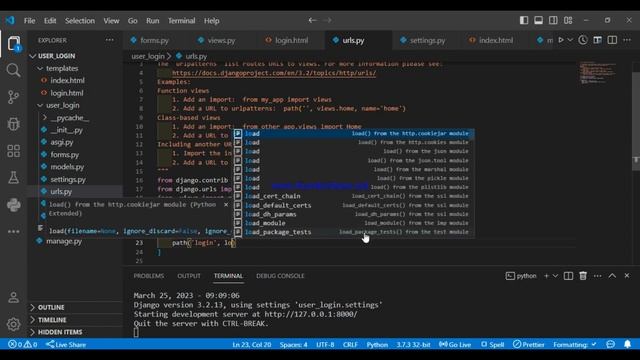
Task: Maximize panel size chevron
Action: (x=612, y=276)
